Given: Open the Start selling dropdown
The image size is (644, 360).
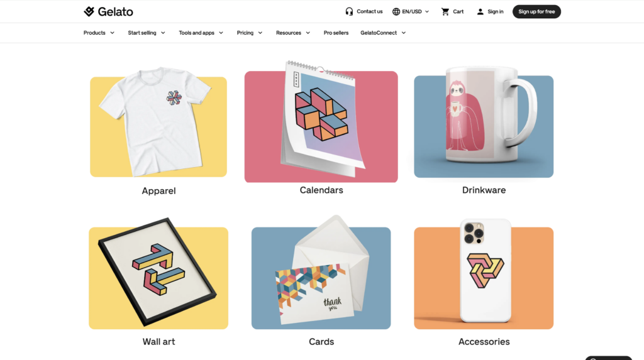Looking at the screenshot, I should (x=147, y=33).
